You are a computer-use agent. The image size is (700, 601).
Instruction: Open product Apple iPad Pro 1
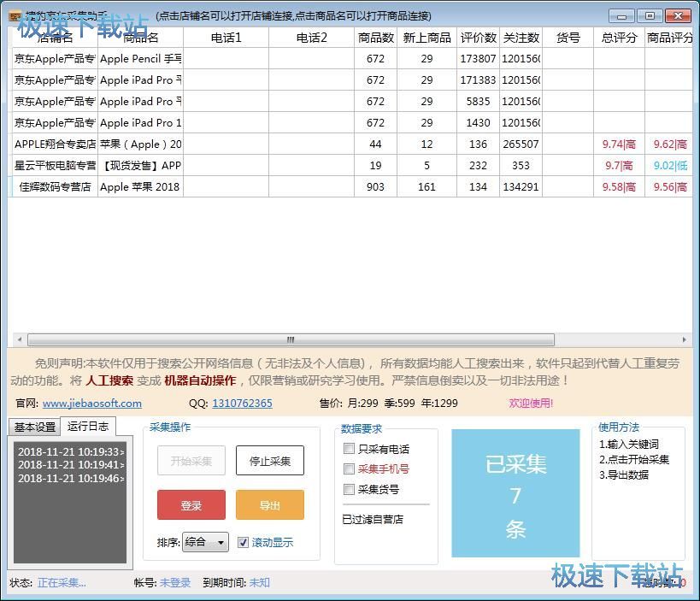tap(141, 123)
